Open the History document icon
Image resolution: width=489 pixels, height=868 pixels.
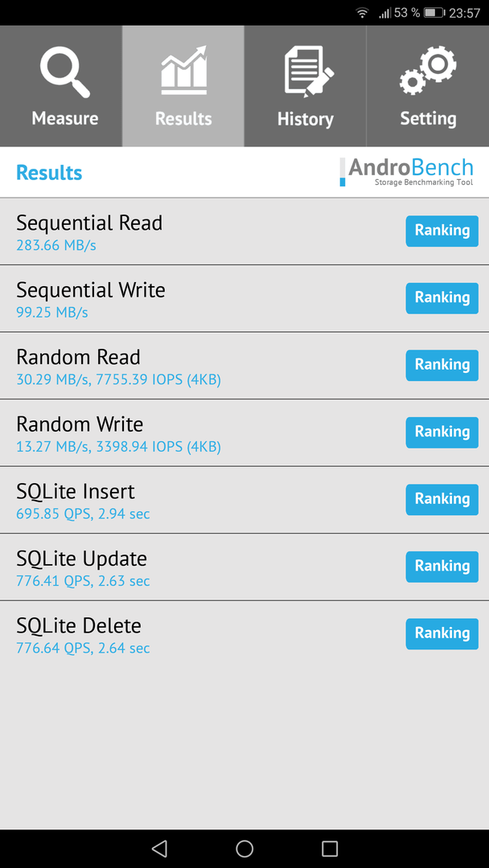point(309,72)
